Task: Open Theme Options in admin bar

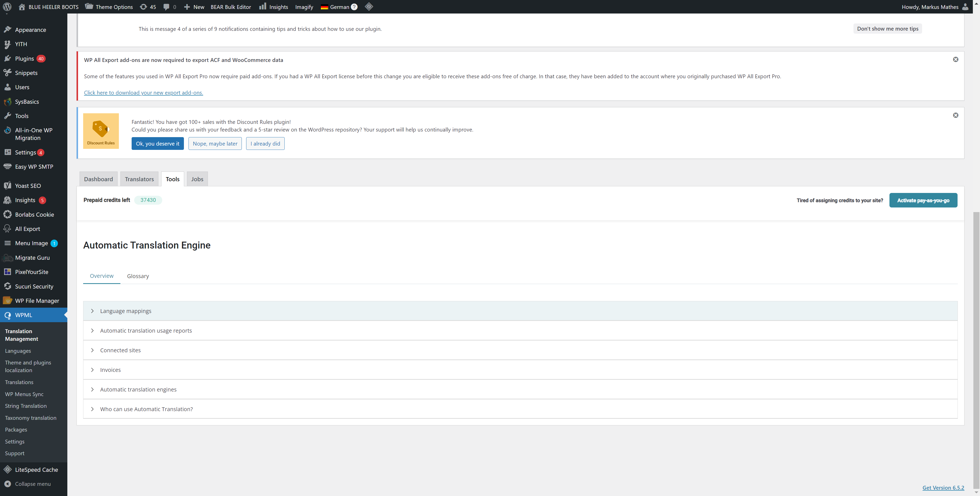Action: [109, 7]
